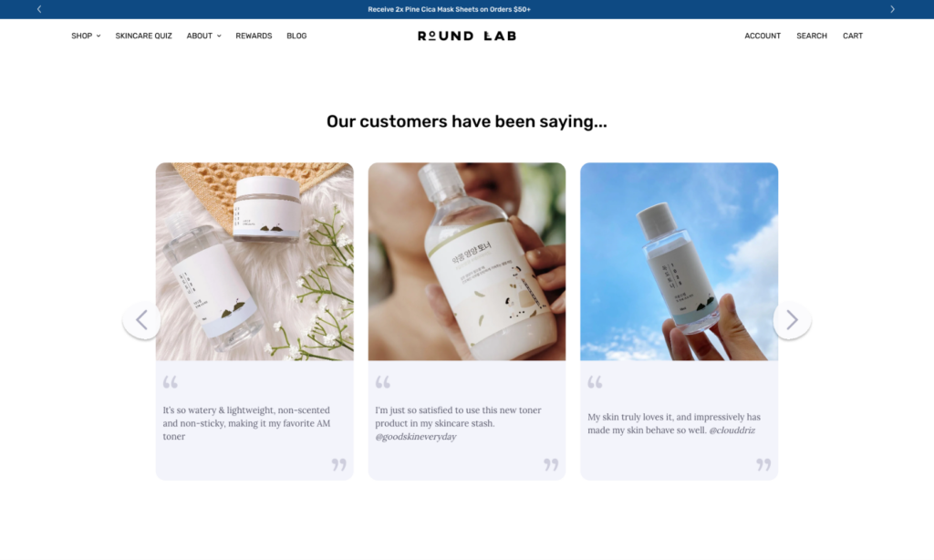934x560 pixels.
Task: Go to the Blog page
Action: pos(296,36)
